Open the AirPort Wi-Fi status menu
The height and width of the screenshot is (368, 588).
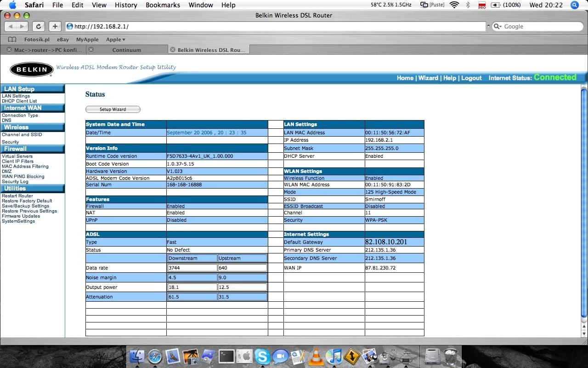click(x=454, y=5)
